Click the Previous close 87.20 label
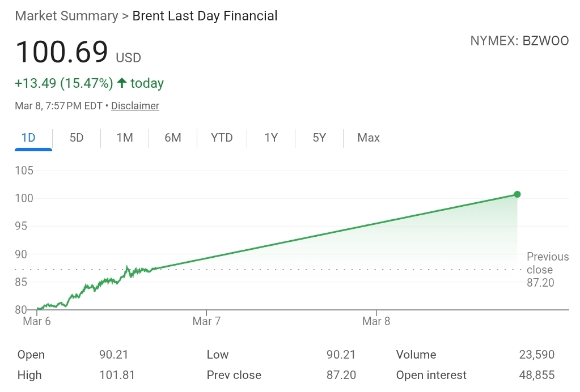Viewport: 580px width, 392px height. click(547, 270)
